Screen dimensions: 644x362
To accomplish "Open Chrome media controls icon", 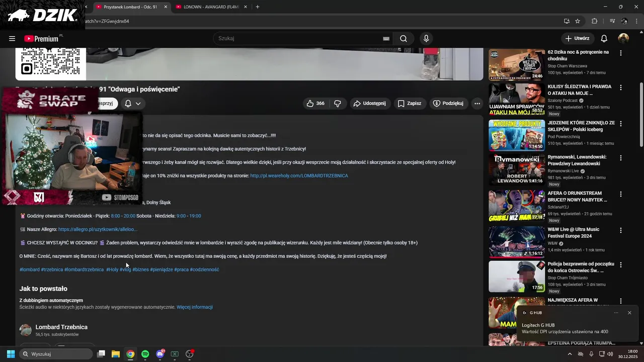I will tap(612, 21).
